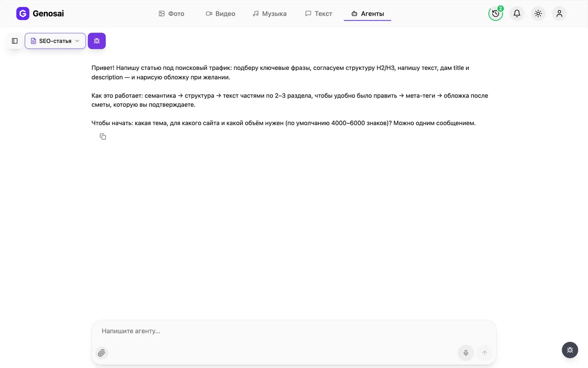This screenshot has width=588, height=368.
Task: Send the message with the arrow button
Action: 484,353
